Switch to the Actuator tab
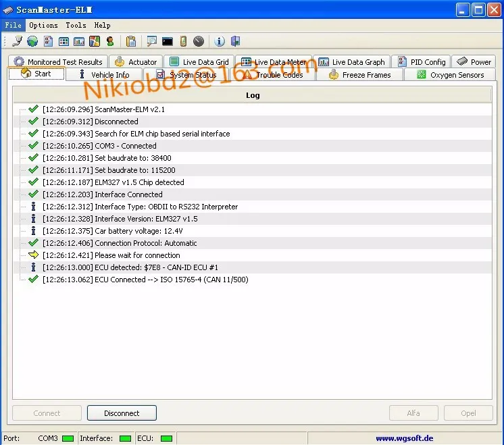This screenshot has height=445, width=504. [136, 61]
